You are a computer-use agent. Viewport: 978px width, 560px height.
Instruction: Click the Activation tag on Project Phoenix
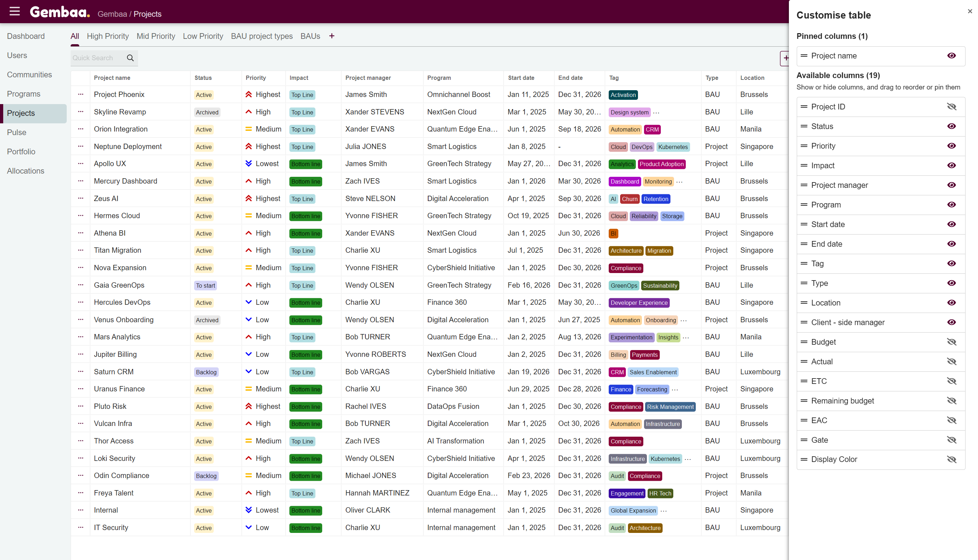point(623,95)
